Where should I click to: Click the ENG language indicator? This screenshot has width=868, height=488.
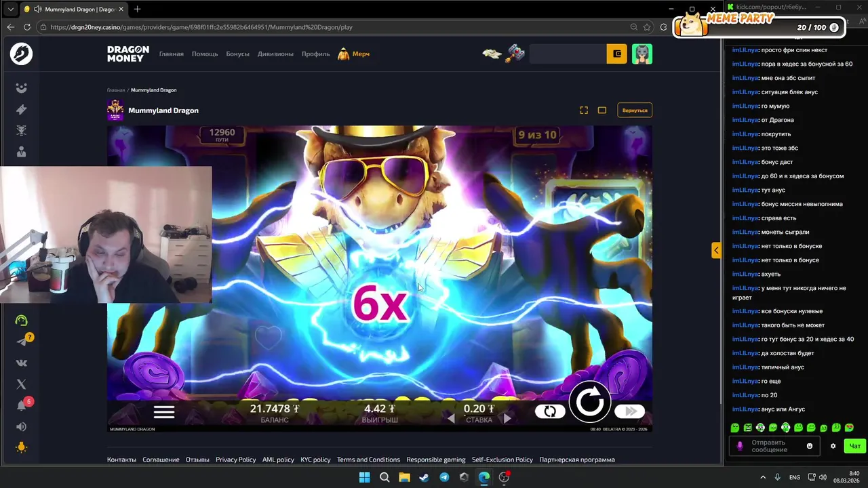click(x=794, y=477)
